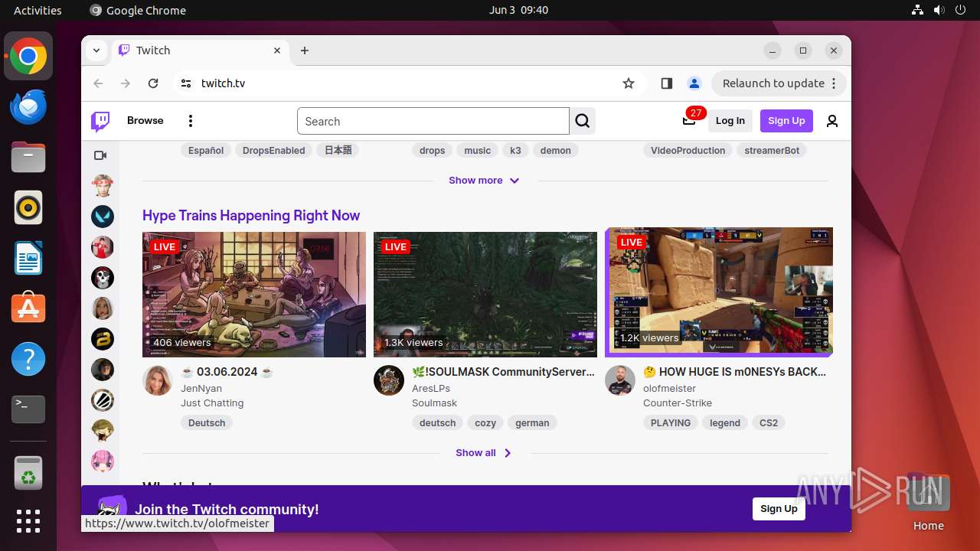
Task: Click Relaunch to update button
Action: (779, 83)
